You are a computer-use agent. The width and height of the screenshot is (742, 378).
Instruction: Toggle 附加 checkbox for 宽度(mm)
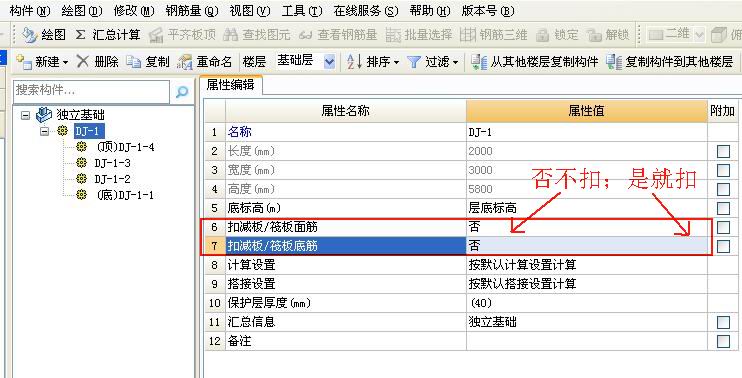coord(723,170)
